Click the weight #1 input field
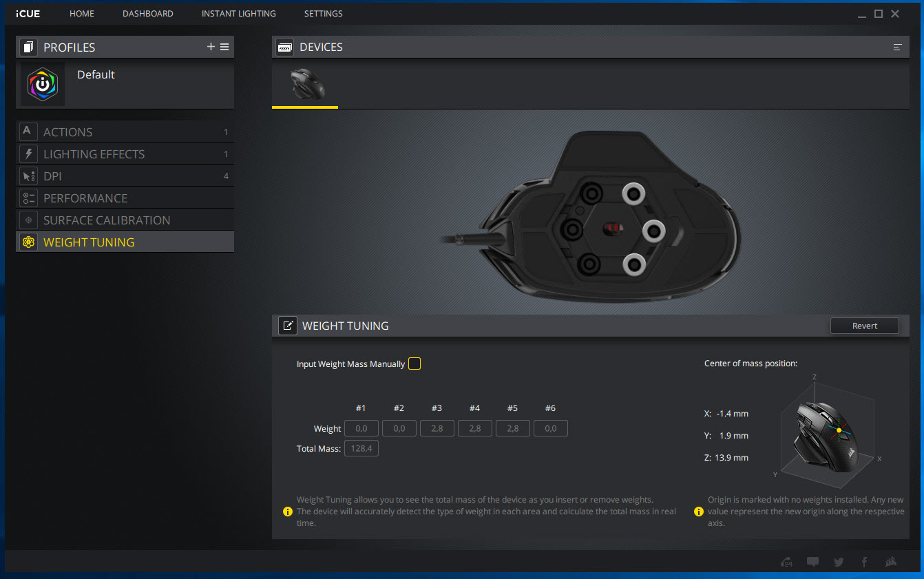The width and height of the screenshot is (924, 579). [x=361, y=428]
